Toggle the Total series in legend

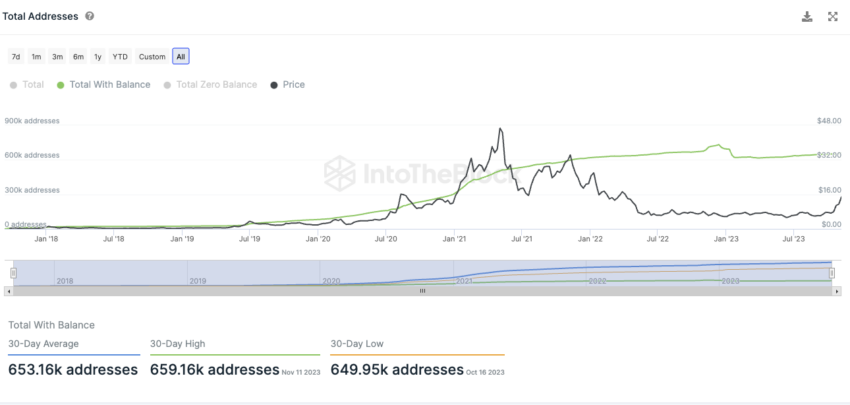click(27, 85)
